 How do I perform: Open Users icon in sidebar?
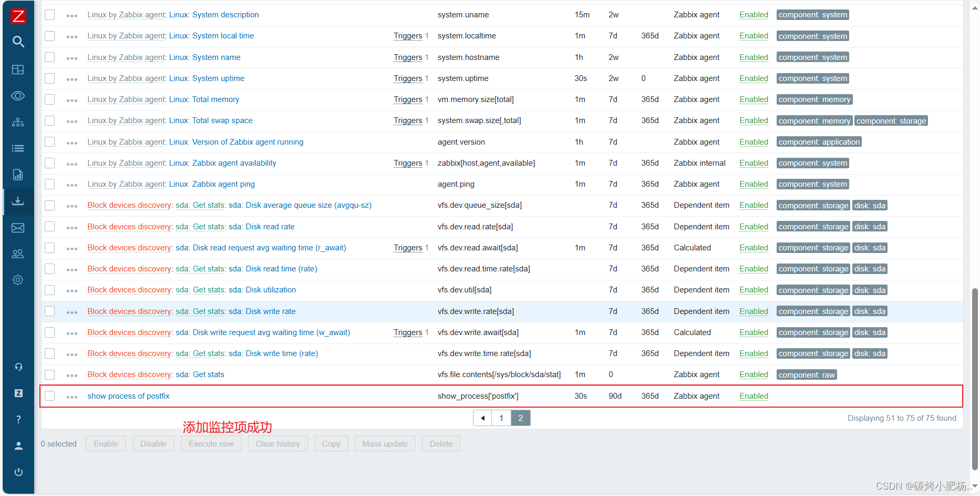tap(18, 254)
